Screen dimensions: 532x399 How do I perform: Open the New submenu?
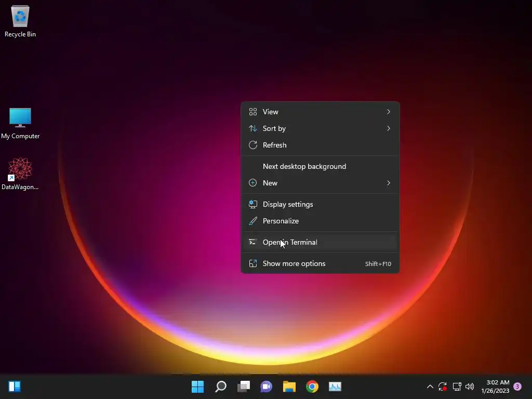point(320,183)
